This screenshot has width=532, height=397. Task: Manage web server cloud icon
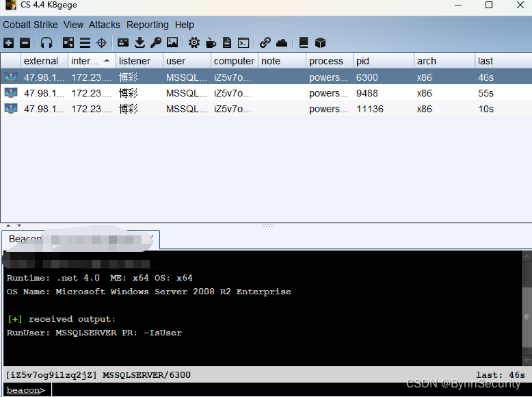click(x=282, y=43)
